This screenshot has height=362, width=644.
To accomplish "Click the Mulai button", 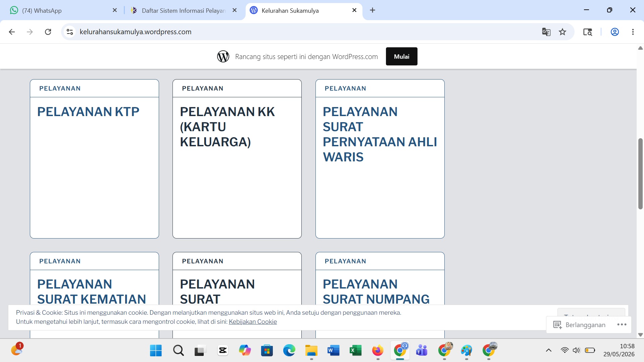I will pyautogui.click(x=401, y=56).
